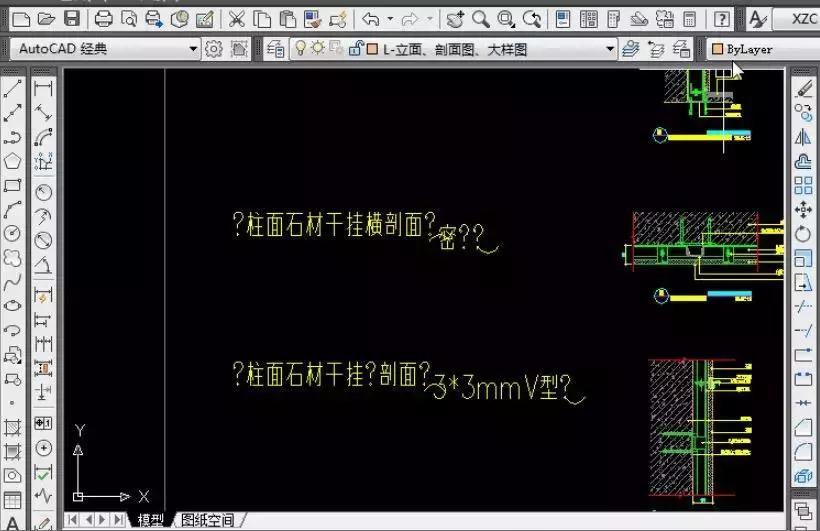Open the Properties palette icon
This screenshot has height=531, width=820.
pyautogui.click(x=563, y=20)
